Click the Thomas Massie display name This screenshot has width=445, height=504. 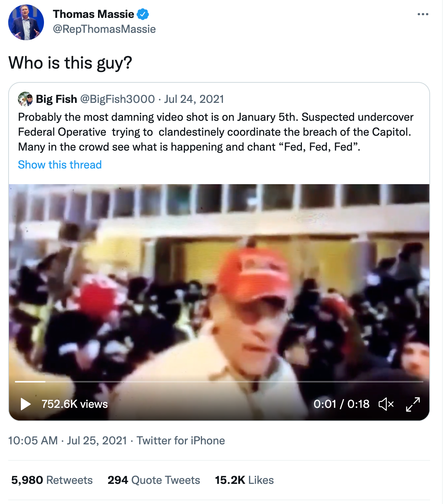(x=93, y=14)
